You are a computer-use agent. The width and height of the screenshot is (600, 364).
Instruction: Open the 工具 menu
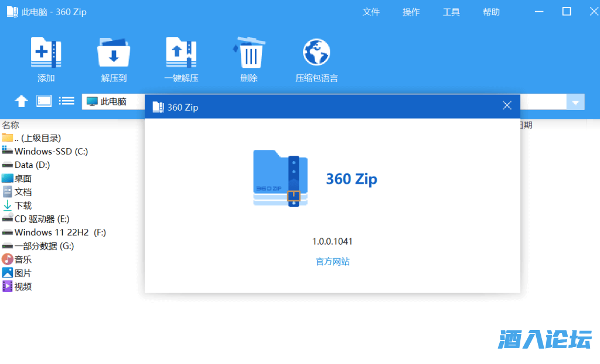coord(451,12)
